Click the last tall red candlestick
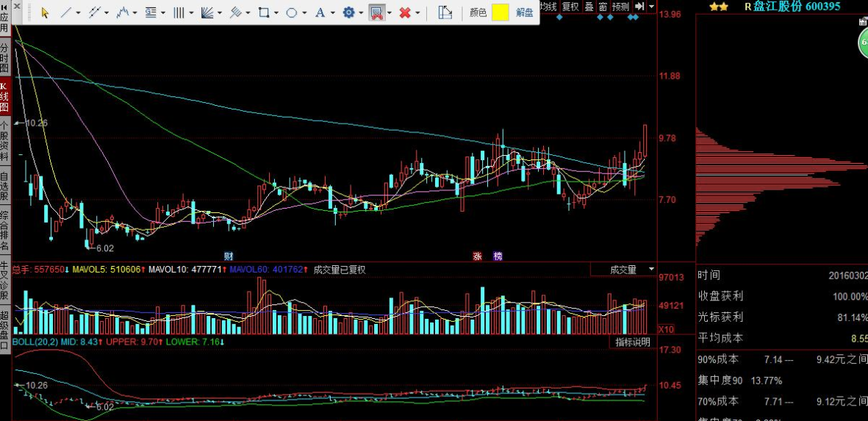868x421 pixels. (x=645, y=140)
